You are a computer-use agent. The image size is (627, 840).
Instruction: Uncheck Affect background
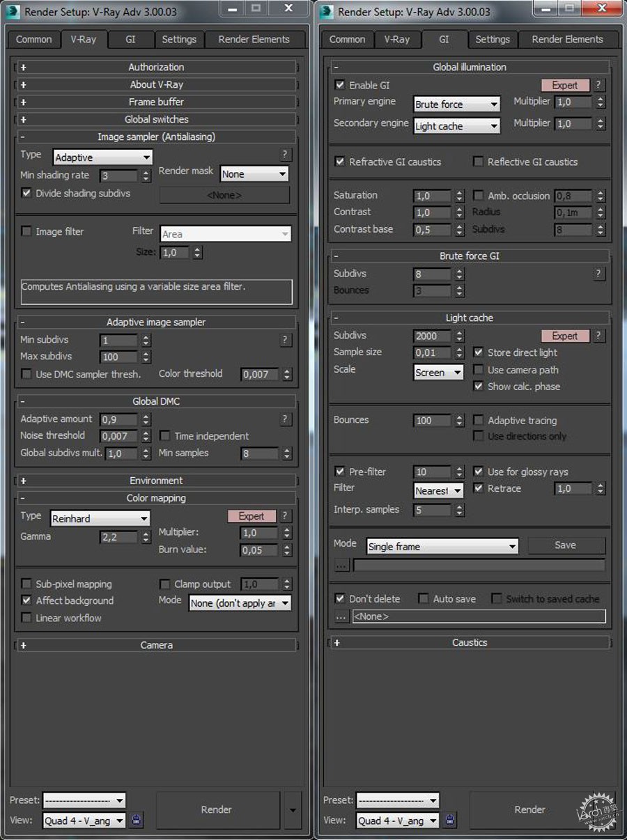coord(26,600)
